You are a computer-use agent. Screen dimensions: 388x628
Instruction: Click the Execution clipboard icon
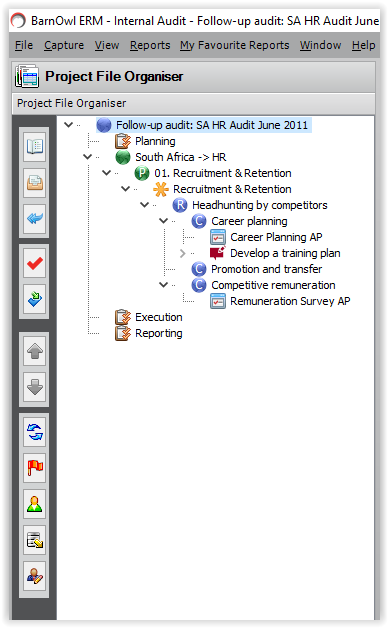tap(123, 317)
